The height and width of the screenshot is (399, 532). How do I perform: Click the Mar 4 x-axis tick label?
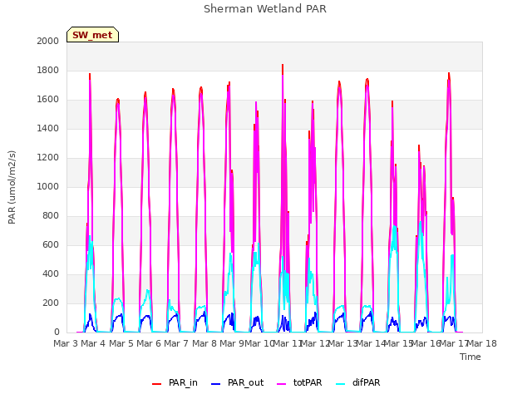point(93,343)
